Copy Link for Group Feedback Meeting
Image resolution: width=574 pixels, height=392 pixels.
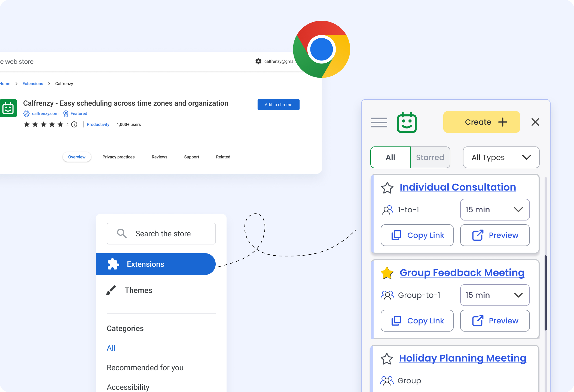click(x=417, y=321)
